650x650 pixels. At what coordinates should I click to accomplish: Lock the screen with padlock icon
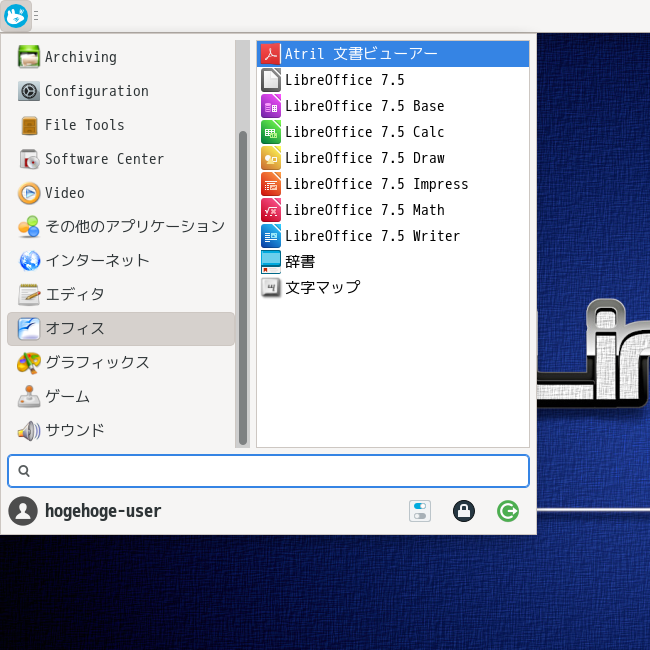pos(463,511)
